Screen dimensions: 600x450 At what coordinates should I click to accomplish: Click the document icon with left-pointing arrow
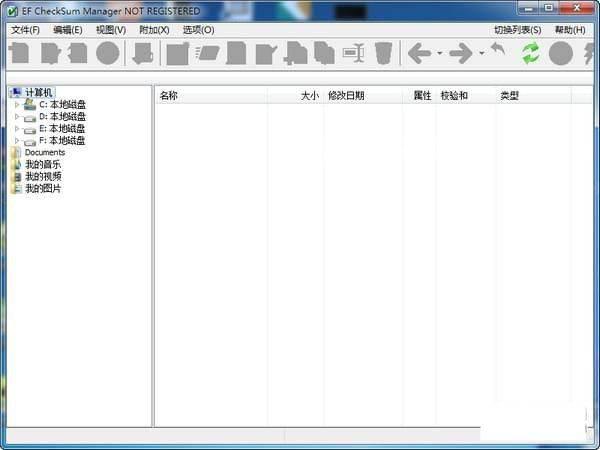78,53
